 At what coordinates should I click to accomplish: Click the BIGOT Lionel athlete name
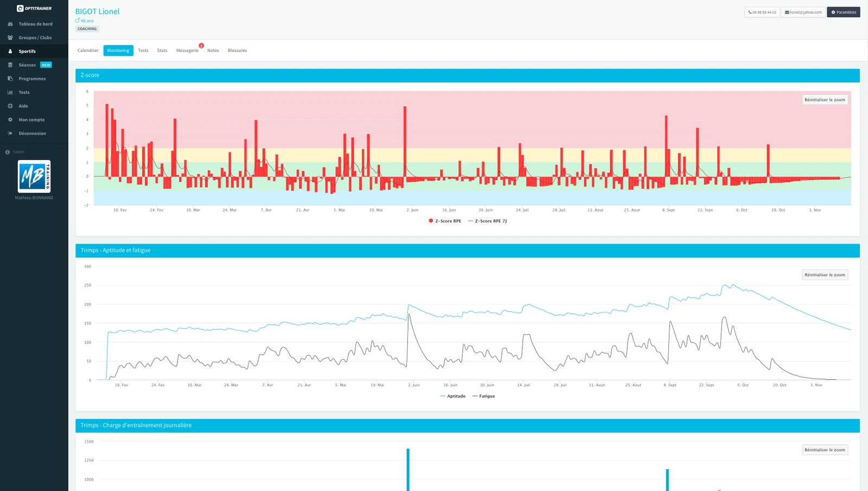click(97, 11)
